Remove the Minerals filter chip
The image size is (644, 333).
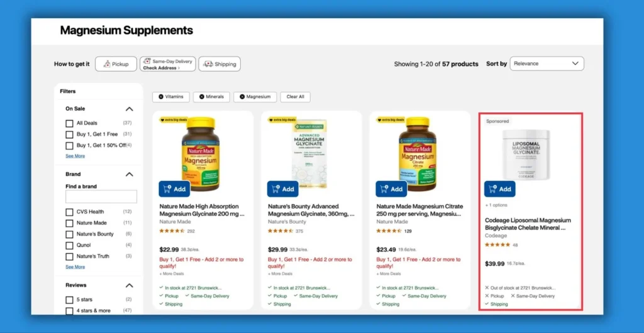(202, 97)
